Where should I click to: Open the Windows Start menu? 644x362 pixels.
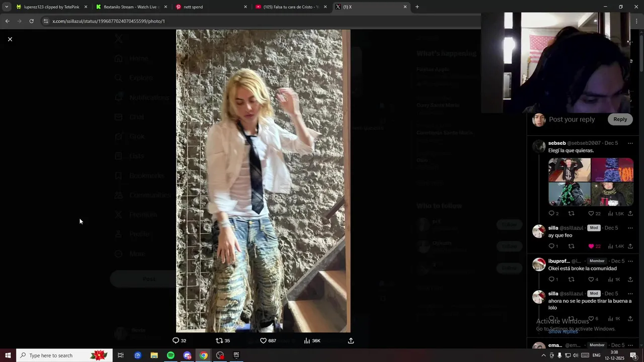click(8, 355)
